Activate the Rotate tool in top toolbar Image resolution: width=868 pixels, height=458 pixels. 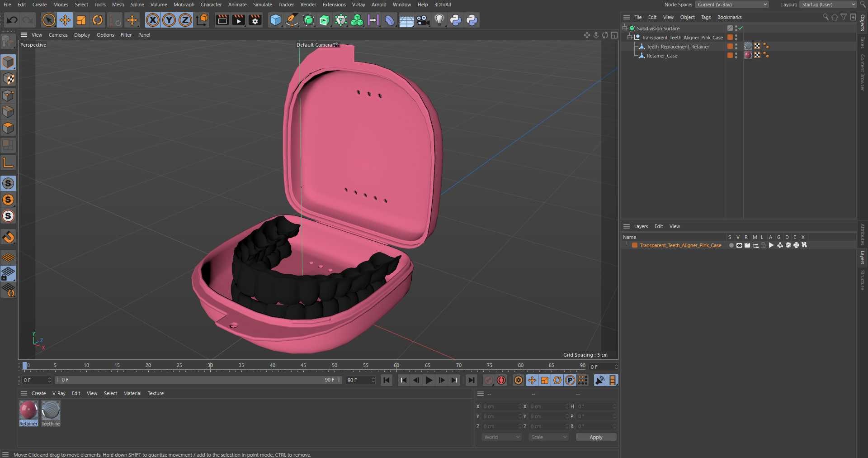[x=98, y=20]
